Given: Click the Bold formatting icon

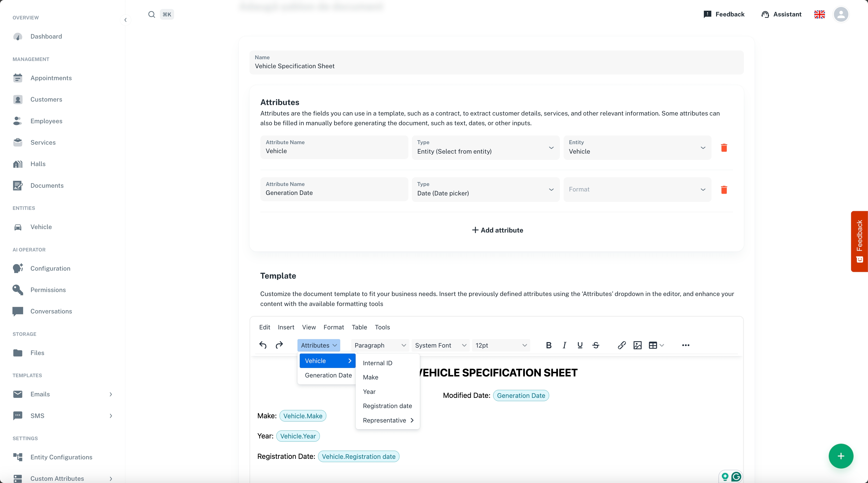Looking at the screenshot, I should point(549,345).
